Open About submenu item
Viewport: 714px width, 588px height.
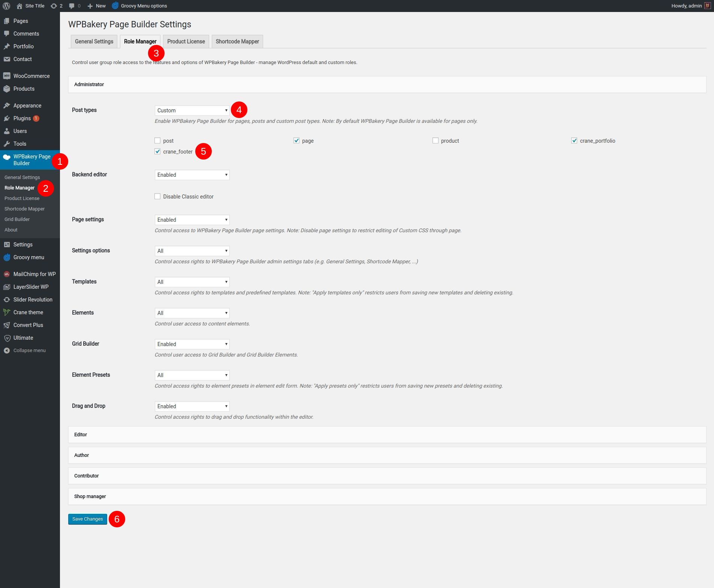[x=11, y=230]
